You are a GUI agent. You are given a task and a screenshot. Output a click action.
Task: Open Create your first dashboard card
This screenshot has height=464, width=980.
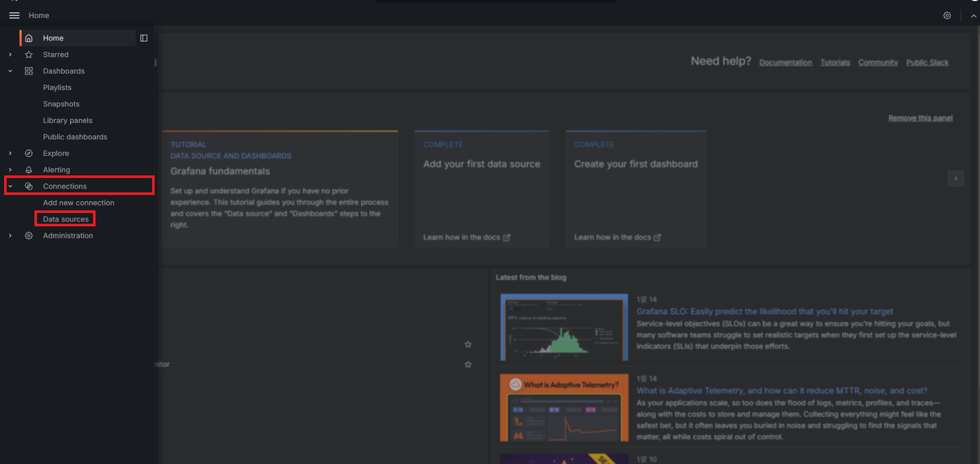[x=636, y=189]
